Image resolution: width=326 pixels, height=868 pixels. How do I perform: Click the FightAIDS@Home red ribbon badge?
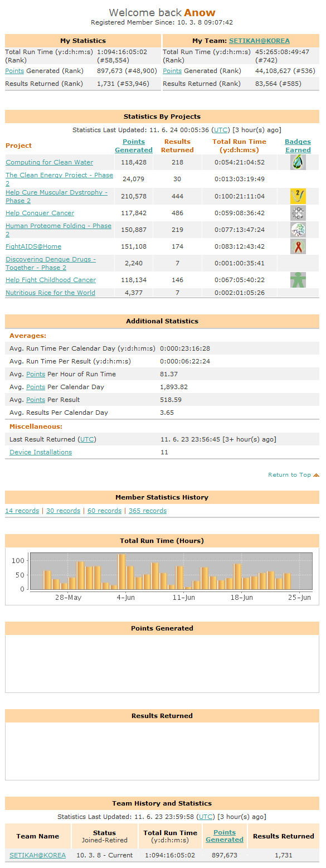click(x=298, y=246)
